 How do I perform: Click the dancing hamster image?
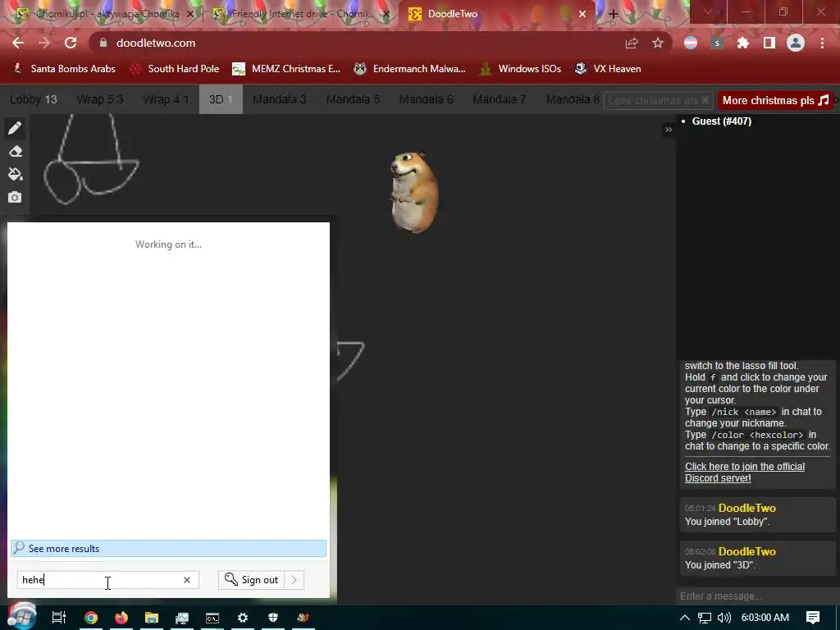[x=414, y=192]
